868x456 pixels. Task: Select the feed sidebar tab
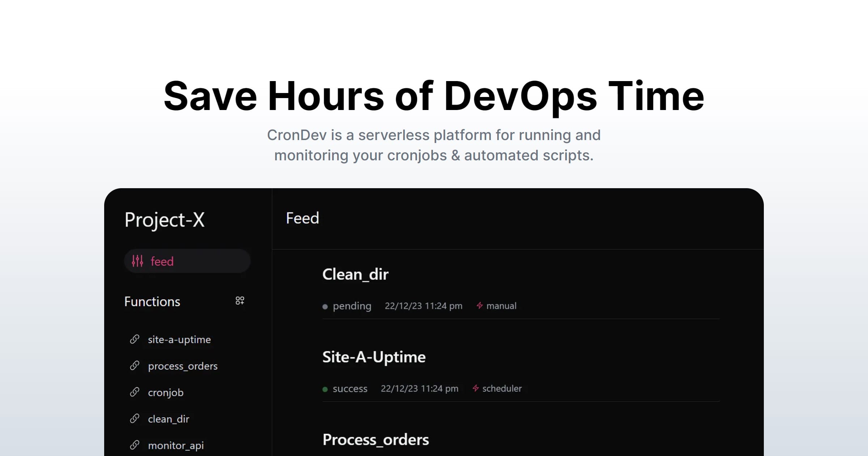point(187,261)
